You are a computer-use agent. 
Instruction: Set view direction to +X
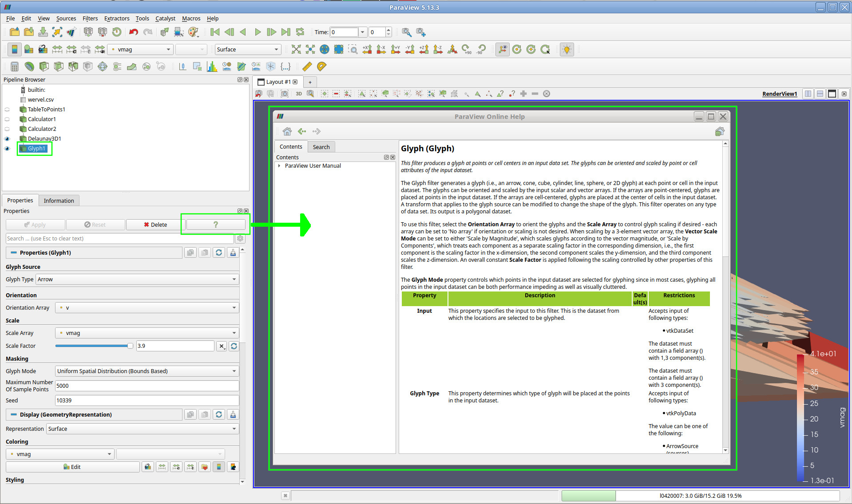pyautogui.click(x=367, y=49)
